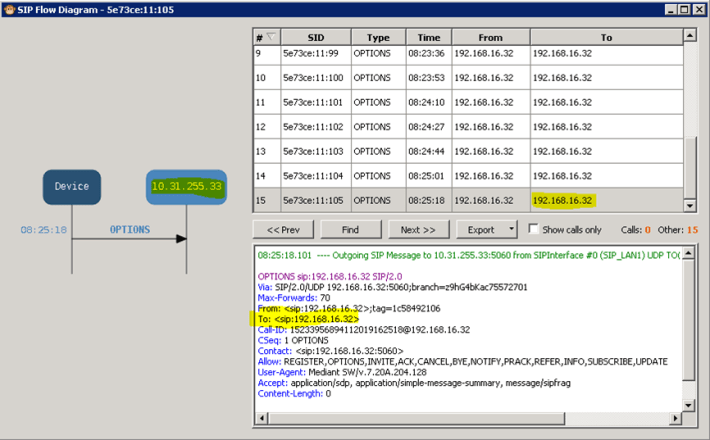
Task: Maximize the SIP Flow Diagram window
Action: tap(681, 9)
